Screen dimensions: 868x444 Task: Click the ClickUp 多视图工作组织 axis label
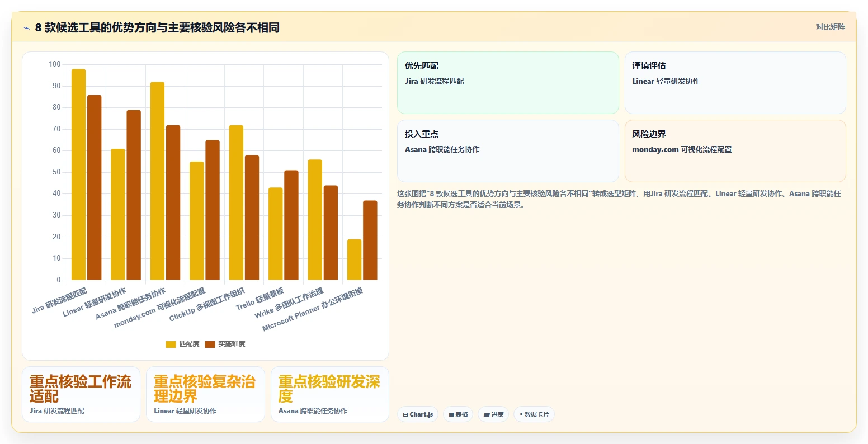coord(207,305)
